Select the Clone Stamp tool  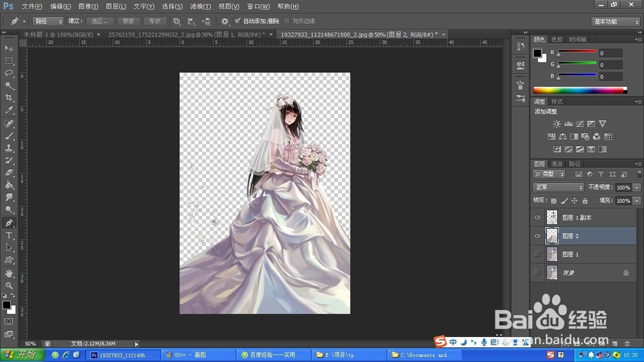pyautogui.click(x=8, y=148)
